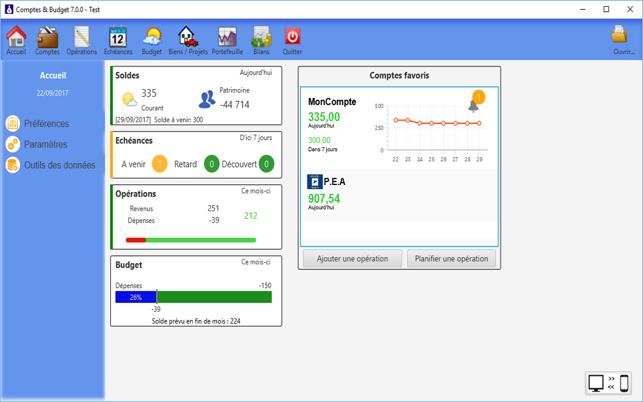Click the Accueil sidebar heading

(53, 75)
